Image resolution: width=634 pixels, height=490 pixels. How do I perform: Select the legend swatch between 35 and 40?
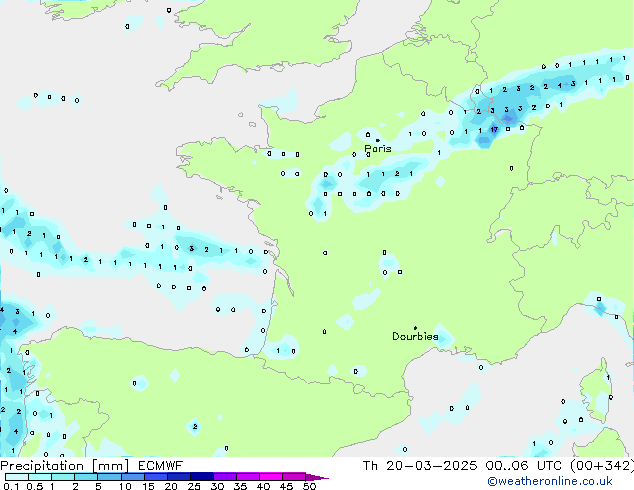[247, 477]
